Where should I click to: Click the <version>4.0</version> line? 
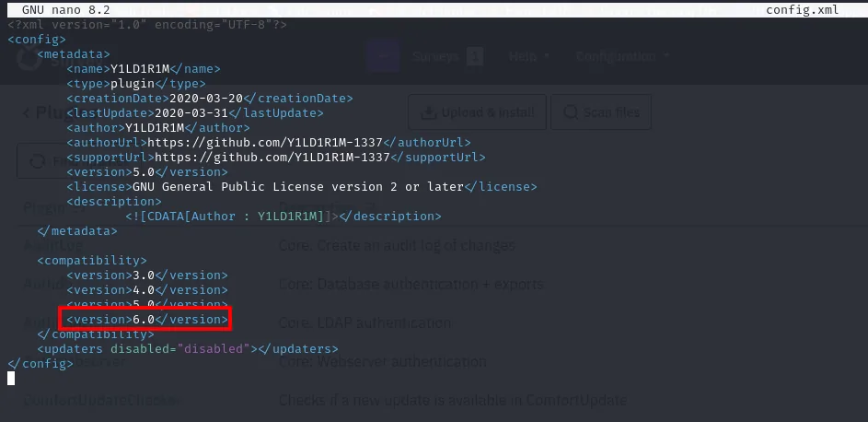[147, 289]
